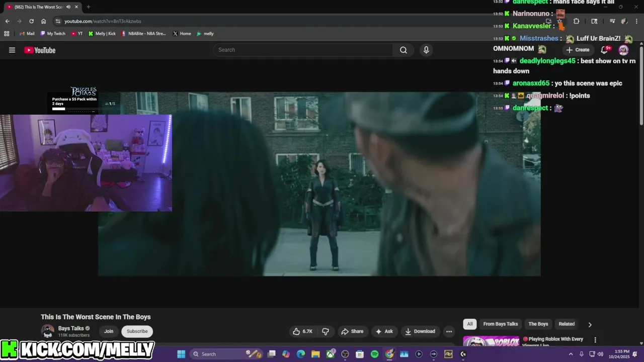Subscribe to Bays Talks channel
This screenshot has height=362, width=644.
[137, 331]
